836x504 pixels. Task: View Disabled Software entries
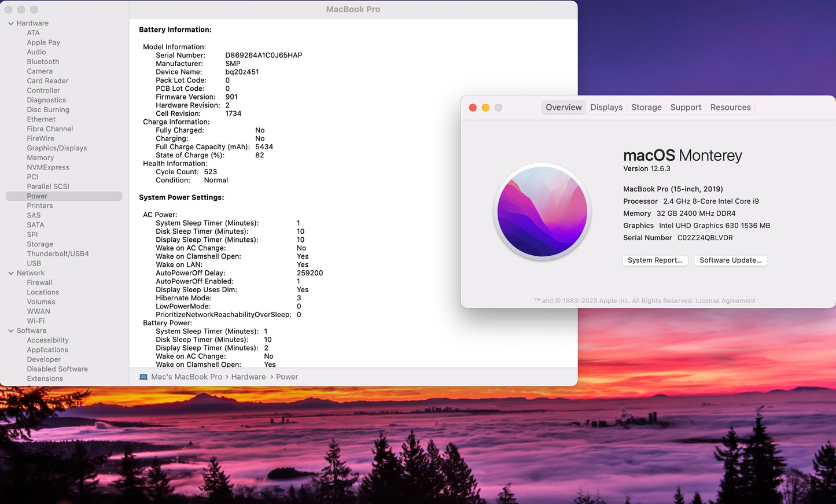click(x=57, y=369)
